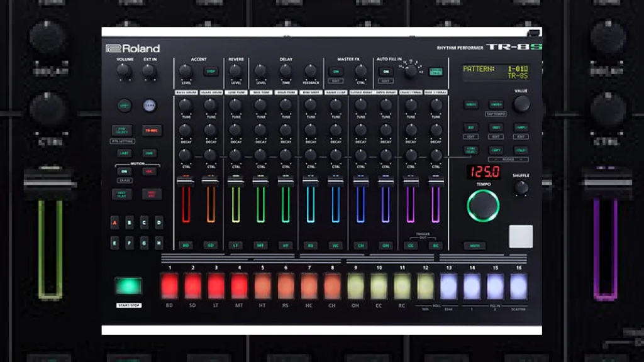Screen dimensions: 644x362
Task: Tap step pad 16 labeled SCATTER
Action: 519,286
